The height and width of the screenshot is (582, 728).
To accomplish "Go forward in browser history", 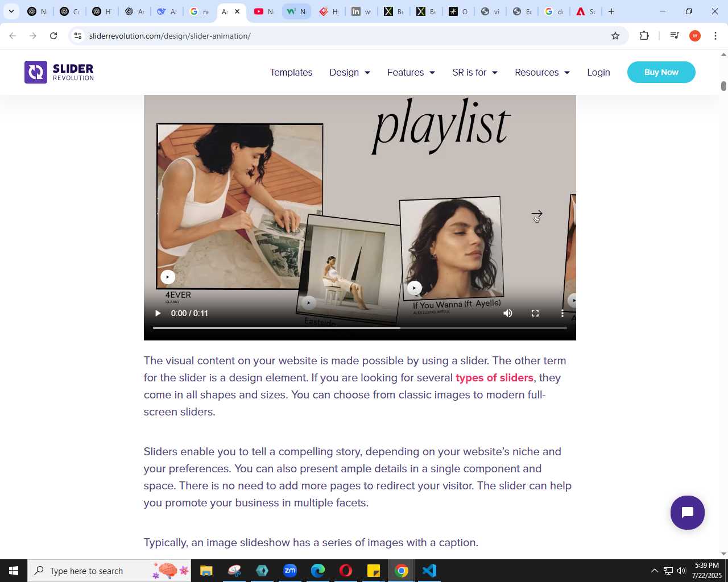I will (33, 36).
